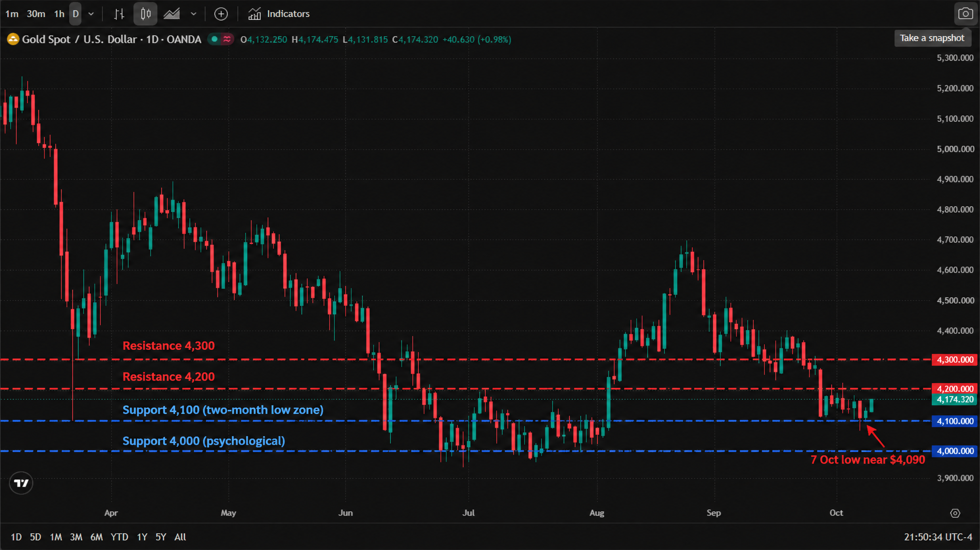Select the D daily timeframe
This screenshot has height=550, width=980.
pyautogui.click(x=75, y=14)
